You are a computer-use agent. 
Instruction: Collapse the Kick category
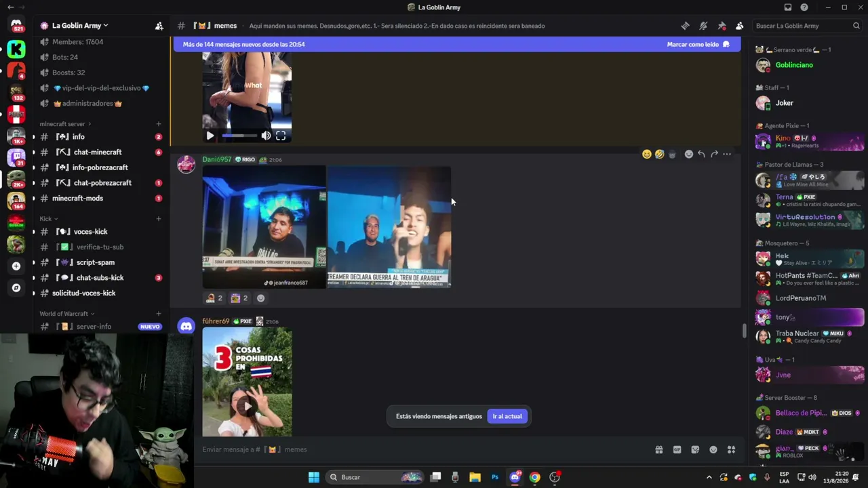click(49, 219)
